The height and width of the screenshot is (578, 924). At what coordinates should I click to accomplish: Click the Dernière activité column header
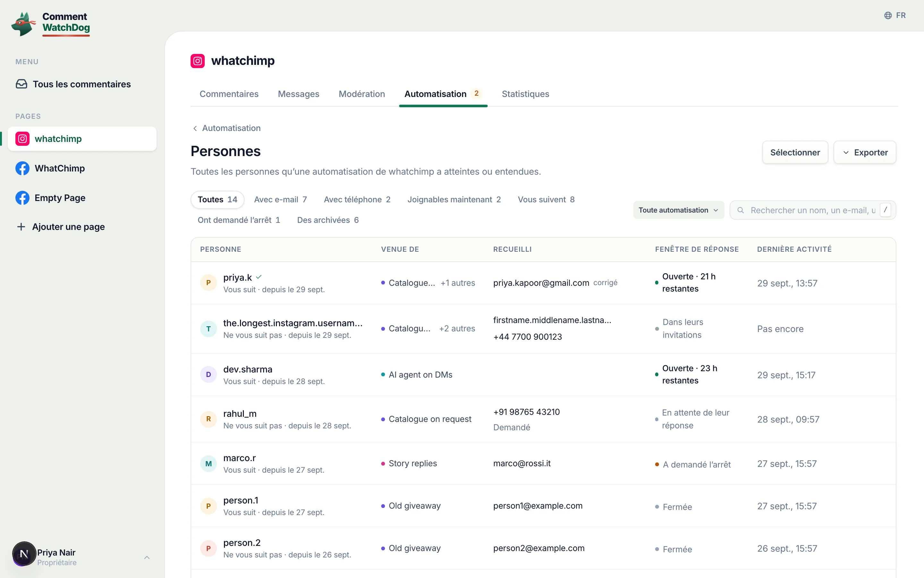[x=794, y=249]
